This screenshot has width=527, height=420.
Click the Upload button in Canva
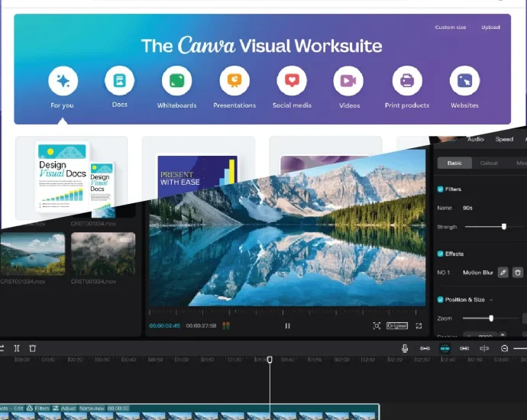pos(490,27)
